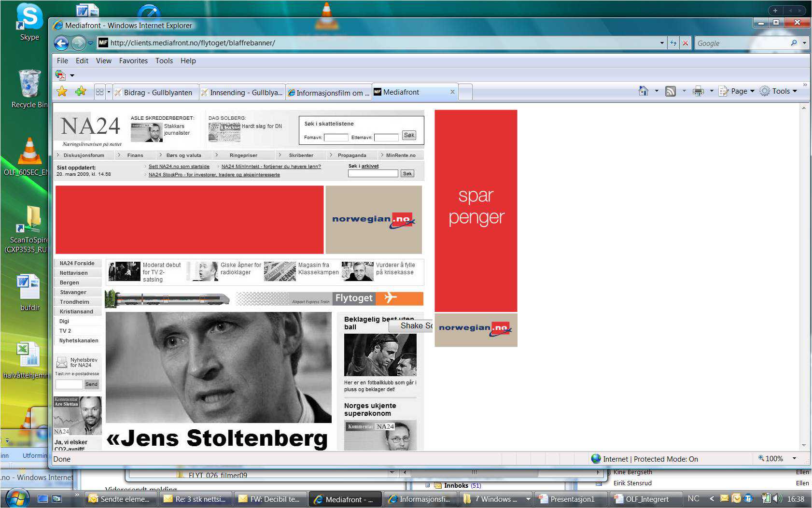Click the Fornavn input field
The width and height of the screenshot is (812, 508).
pyautogui.click(x=336, y=138)
